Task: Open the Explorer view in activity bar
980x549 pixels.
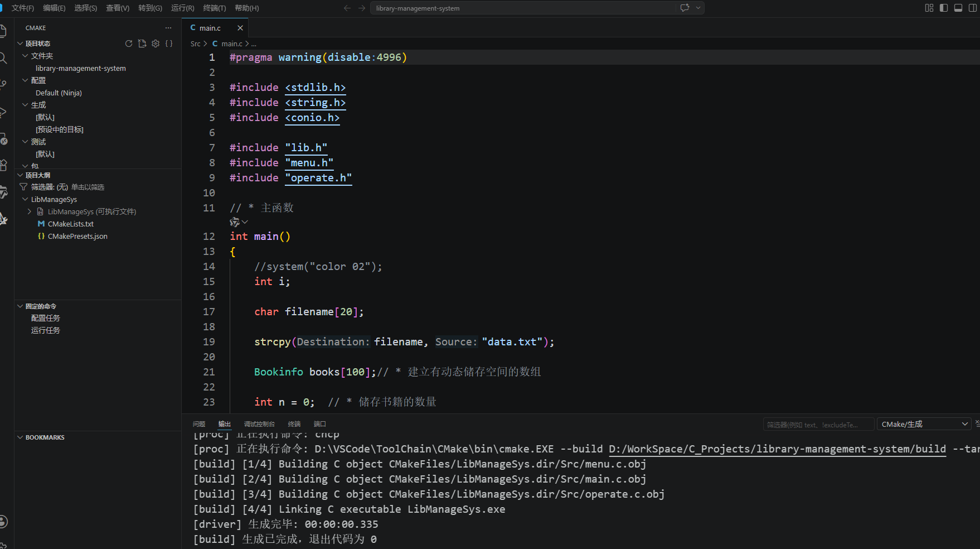Action: (3, 31)
